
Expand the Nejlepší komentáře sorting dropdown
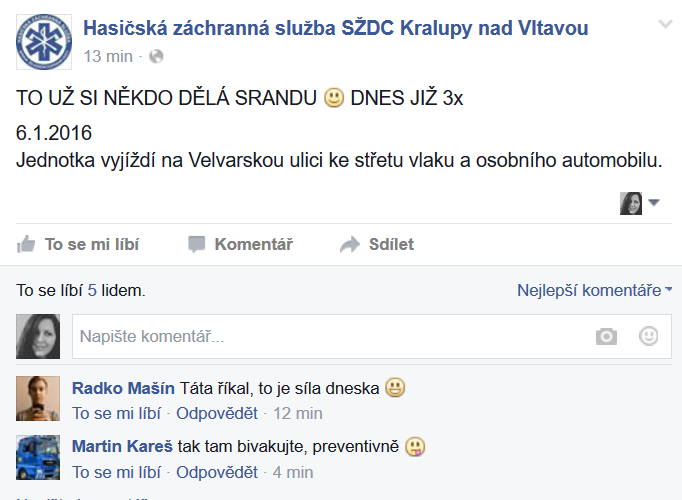coord(594,290)
